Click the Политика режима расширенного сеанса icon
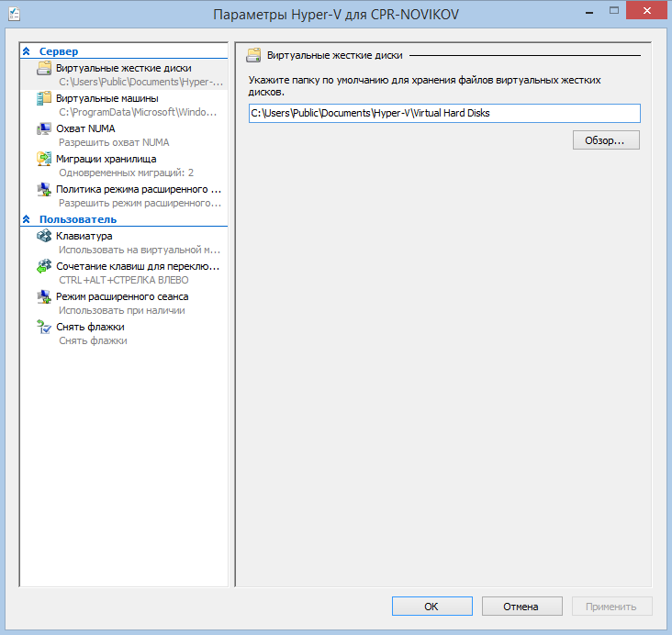 click(x=44, y=190)
